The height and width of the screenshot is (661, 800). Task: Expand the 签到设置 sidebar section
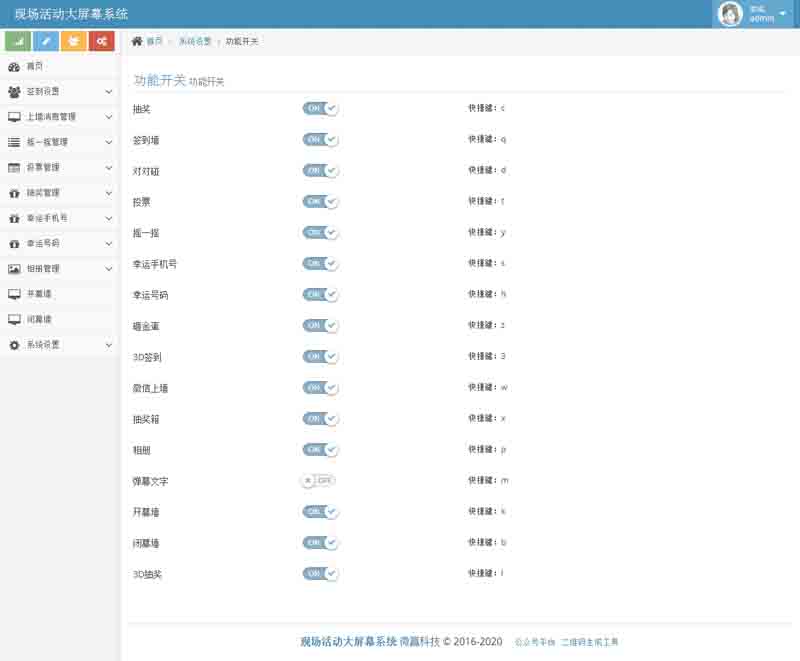60,91
